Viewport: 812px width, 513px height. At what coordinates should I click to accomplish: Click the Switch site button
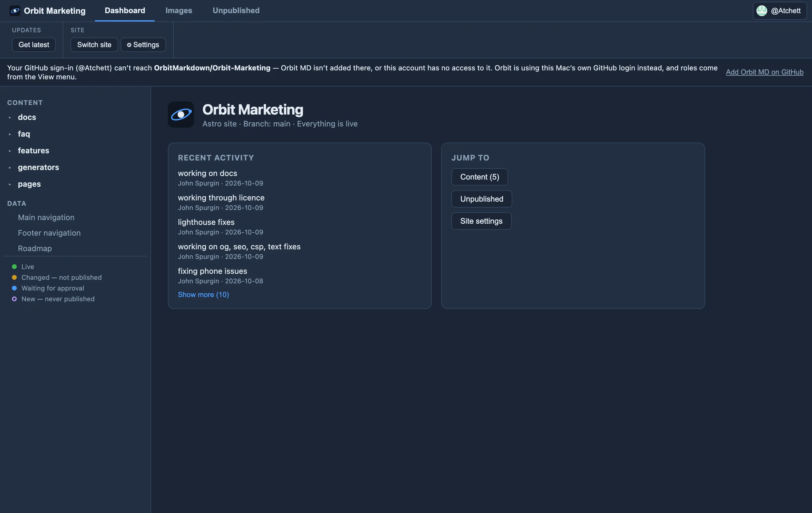94,44
